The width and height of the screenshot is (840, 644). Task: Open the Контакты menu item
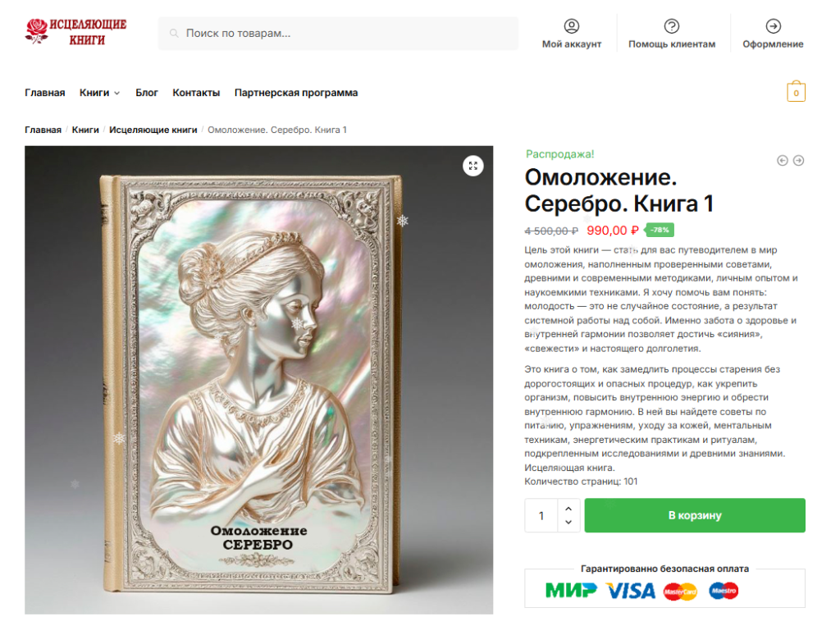(196, 93)
